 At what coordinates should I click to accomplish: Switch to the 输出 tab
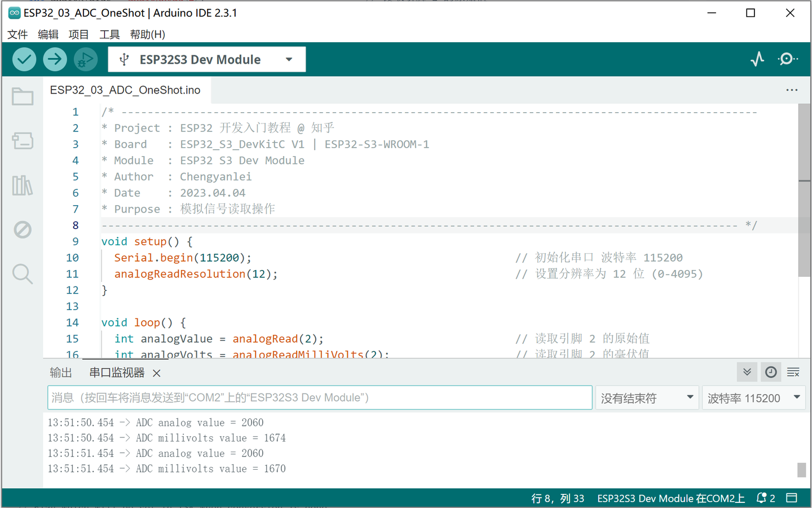(61, 372)
